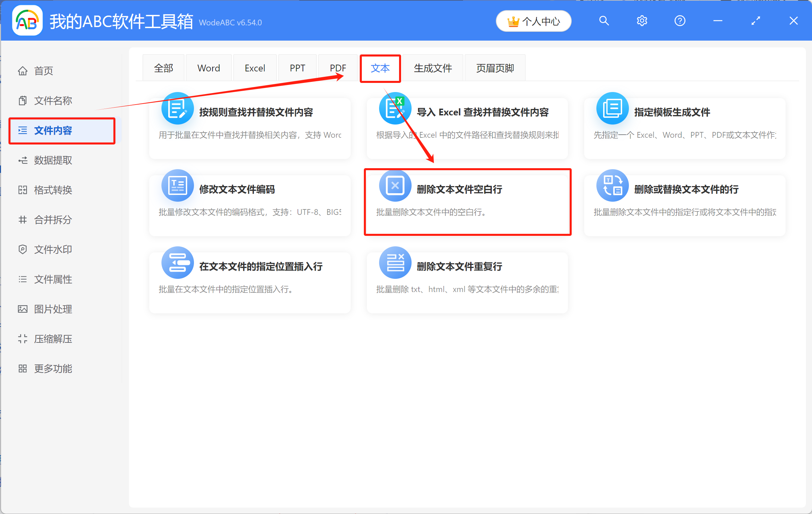Screen dimensions: 812x514
Task: Open 删除文本文件空白行 tool card
Action: point(467,202)
